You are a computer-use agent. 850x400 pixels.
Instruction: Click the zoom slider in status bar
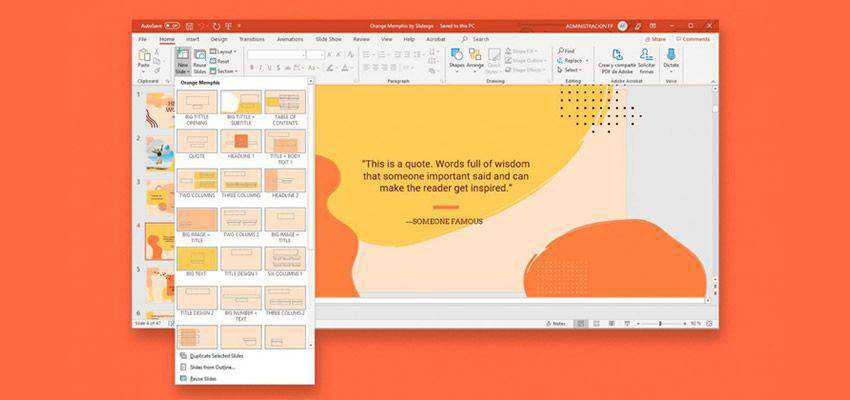pyautogui.click(x=660, y=324)
